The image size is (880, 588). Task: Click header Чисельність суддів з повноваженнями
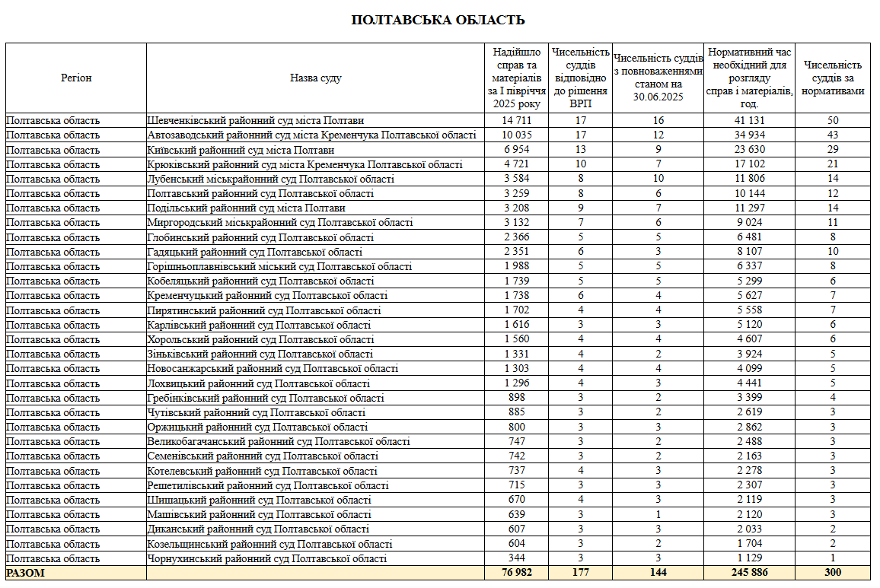pyautogui.click(x=658, y=78)
